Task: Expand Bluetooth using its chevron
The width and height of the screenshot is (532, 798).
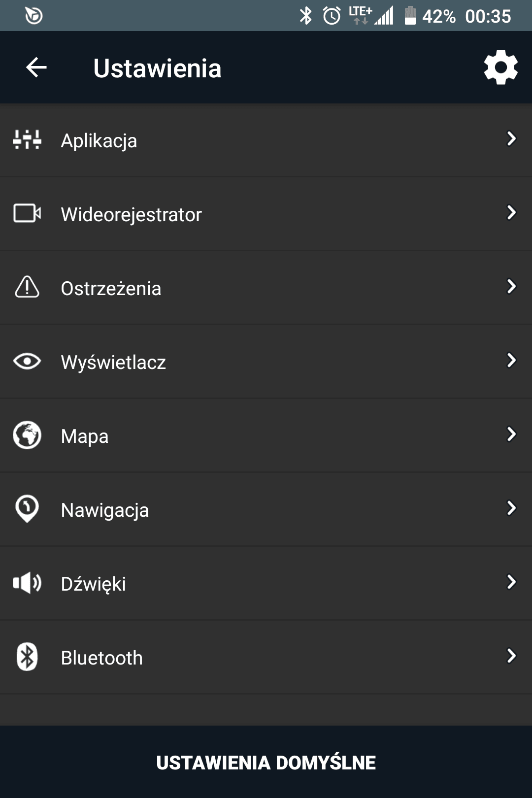Action: point(511,656)
